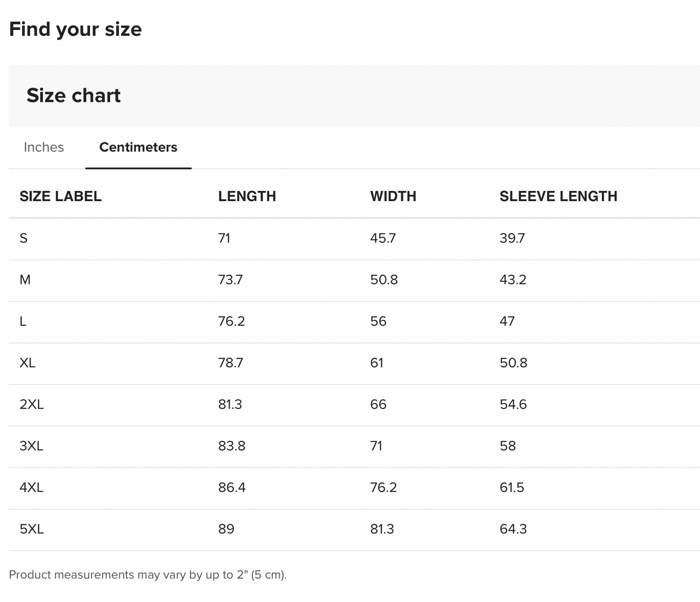Click the SIZE LABEL column header
Screen dimensions: 700x602
point(61,196)
